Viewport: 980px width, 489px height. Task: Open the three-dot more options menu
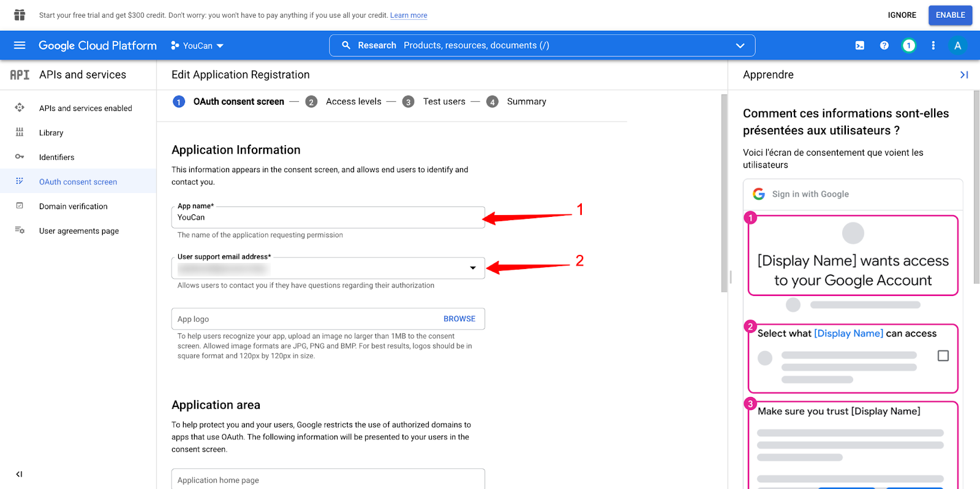pyautogui.click(x=933, y=45)
